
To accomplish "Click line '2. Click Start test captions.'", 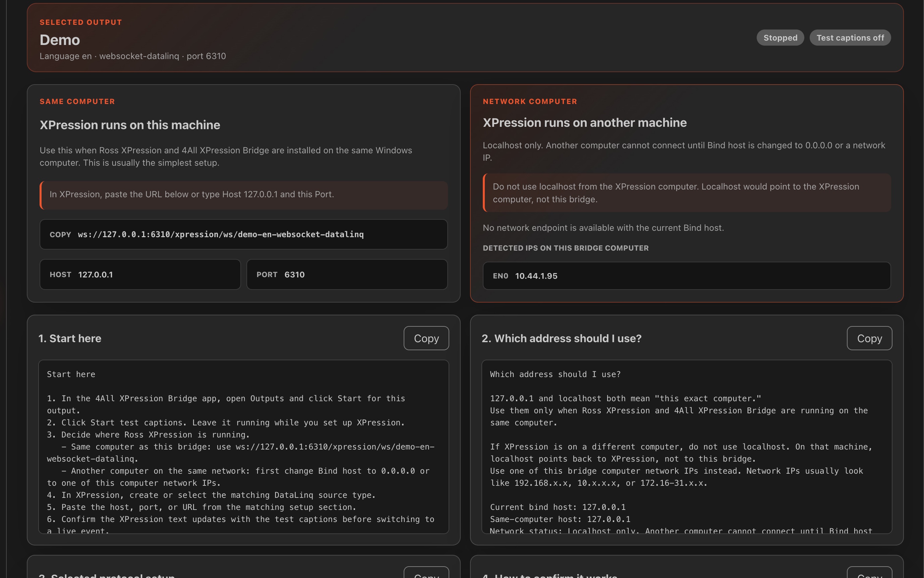I will click(226, 422).
